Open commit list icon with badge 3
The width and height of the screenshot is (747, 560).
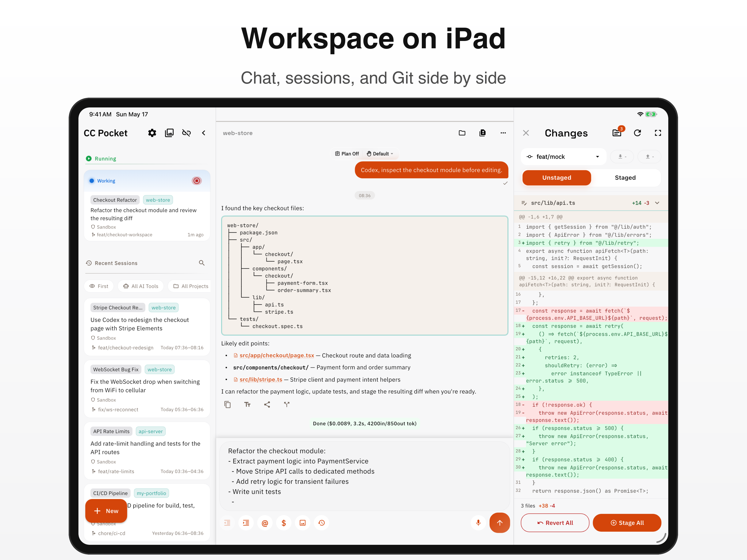coord(617,133)
